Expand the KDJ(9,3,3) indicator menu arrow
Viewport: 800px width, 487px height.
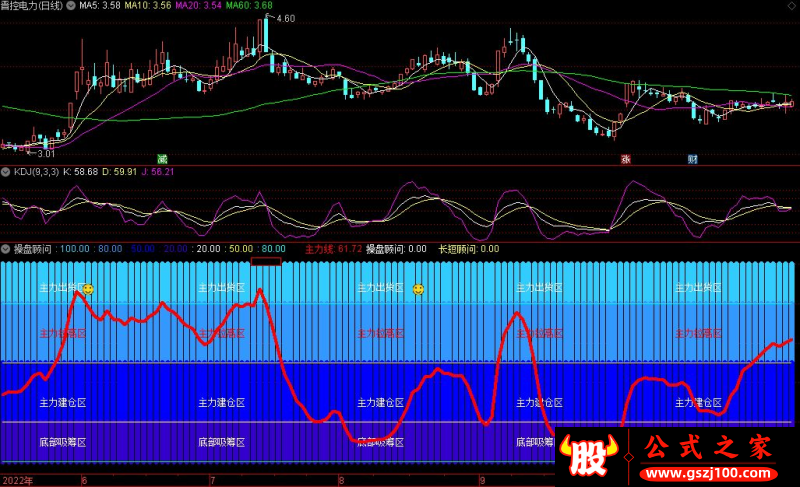[x=6, y=172]
